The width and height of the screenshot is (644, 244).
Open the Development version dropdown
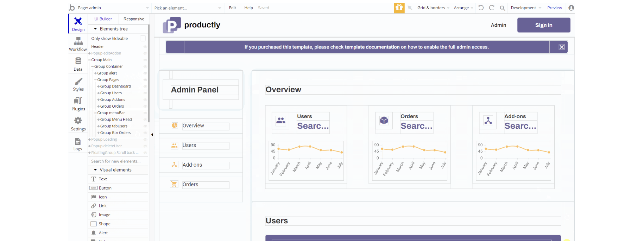pos(526,8)
